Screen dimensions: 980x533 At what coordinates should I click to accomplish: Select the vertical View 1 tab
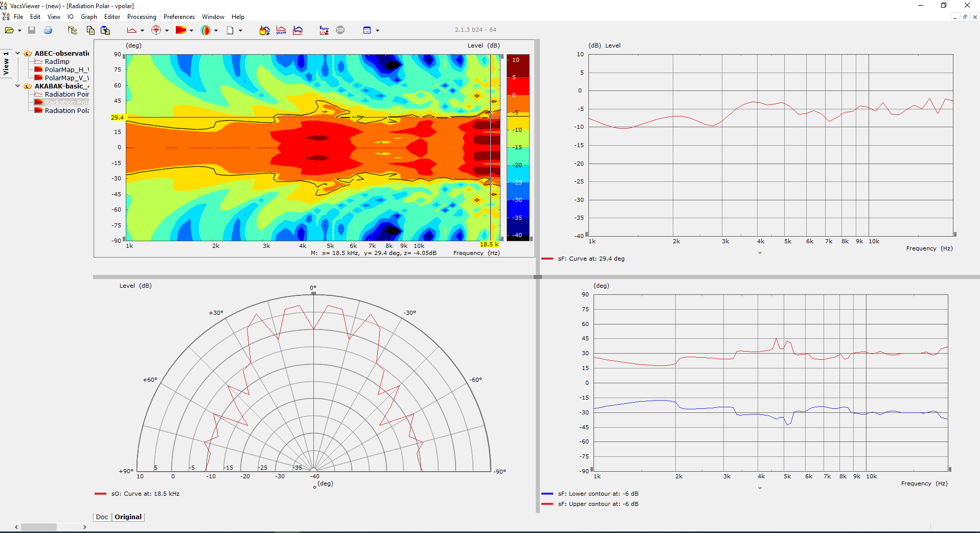[6, 63]
